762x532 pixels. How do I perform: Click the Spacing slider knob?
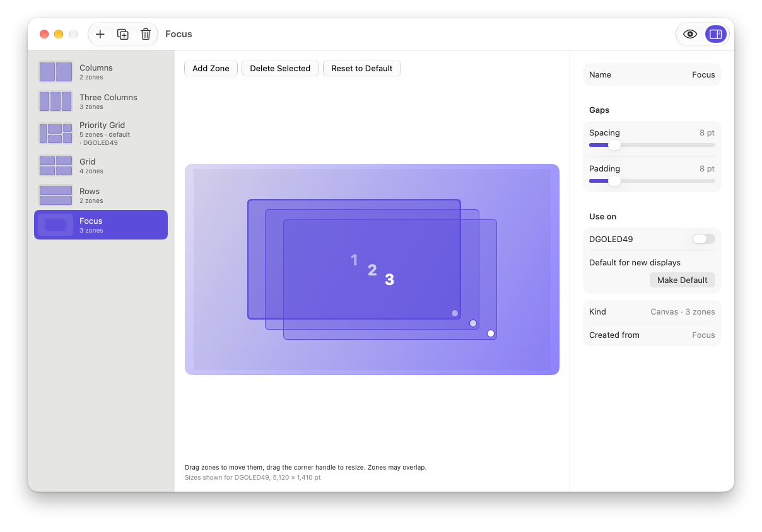tap(614, 145)
